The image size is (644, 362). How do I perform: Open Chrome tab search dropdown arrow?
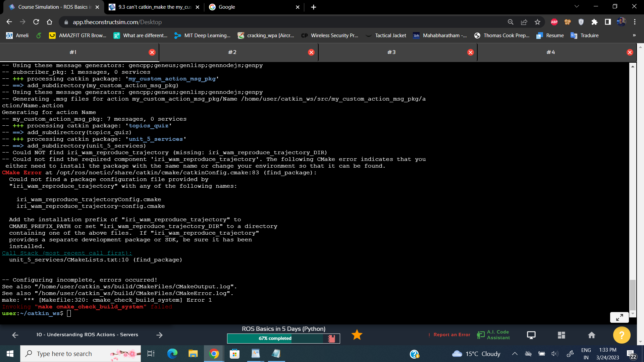point(577,7)
